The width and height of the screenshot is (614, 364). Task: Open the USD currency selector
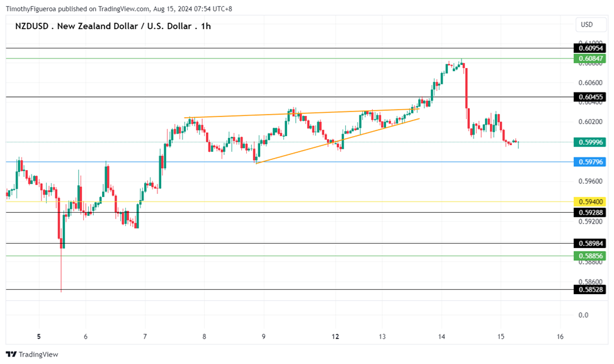(x=586, y=25)
